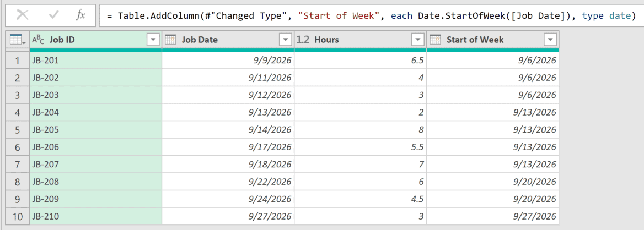Click cell JB-206
This screenshot has height=230, width=644.
click(96, 147)
